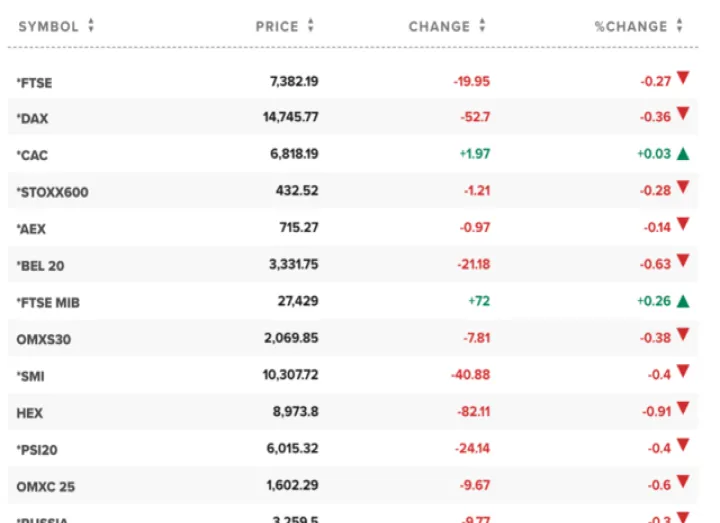This screenshot has height=523, width=720.
Task: Select the *STOXX600 symbol
Action: coord(52,192)
